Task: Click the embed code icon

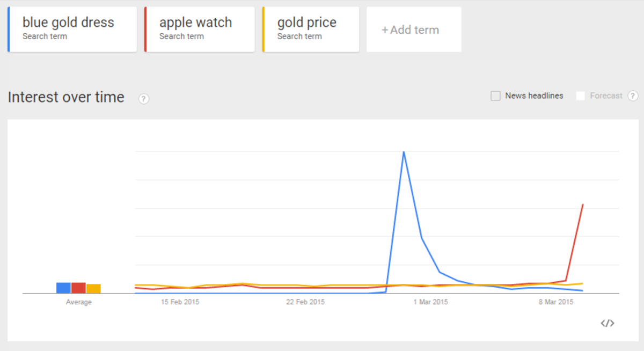Action: [x=607, y=323]
